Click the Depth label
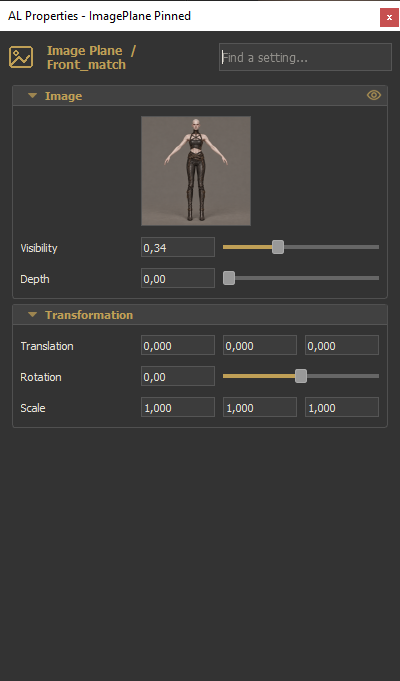The width and height of the screenshot is (400, 681). 35,279
